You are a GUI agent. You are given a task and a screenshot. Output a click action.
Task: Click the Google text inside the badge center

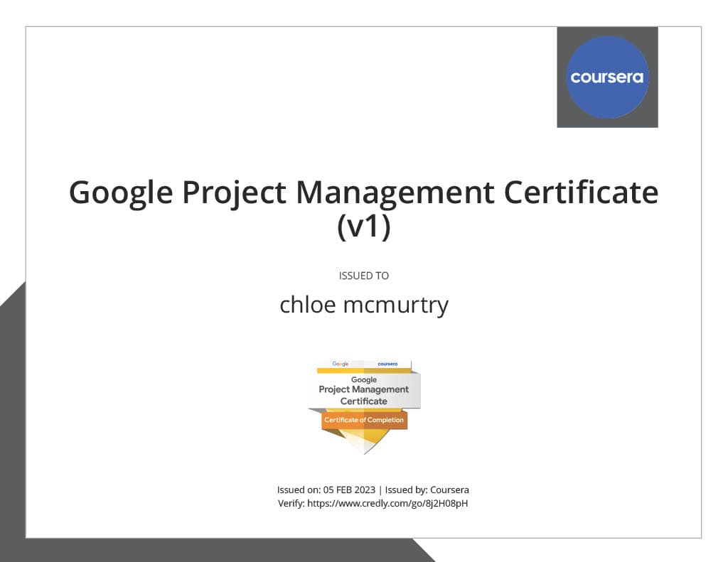point(364,379)
